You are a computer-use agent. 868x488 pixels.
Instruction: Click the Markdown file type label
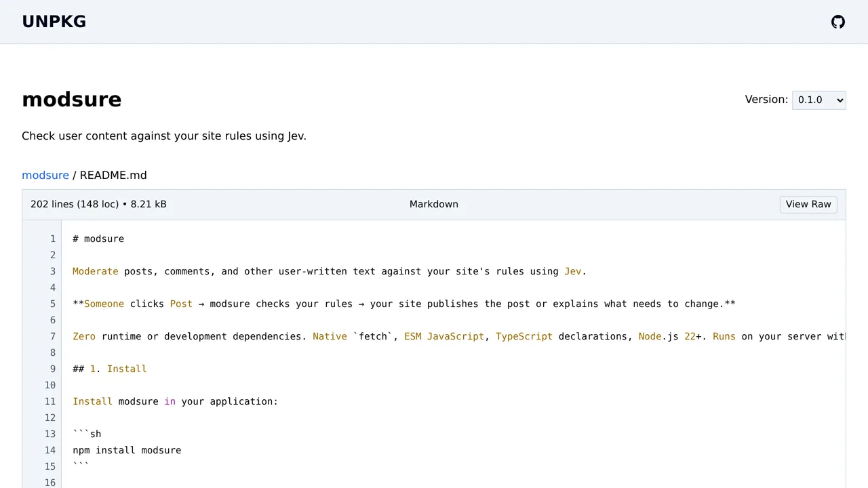coord(434,204)
